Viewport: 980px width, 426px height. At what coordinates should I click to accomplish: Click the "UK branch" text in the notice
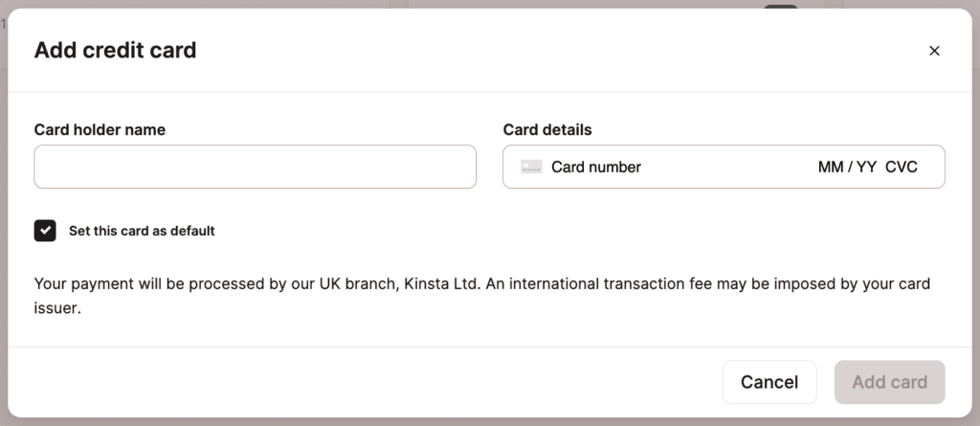(x=353, y=284)
